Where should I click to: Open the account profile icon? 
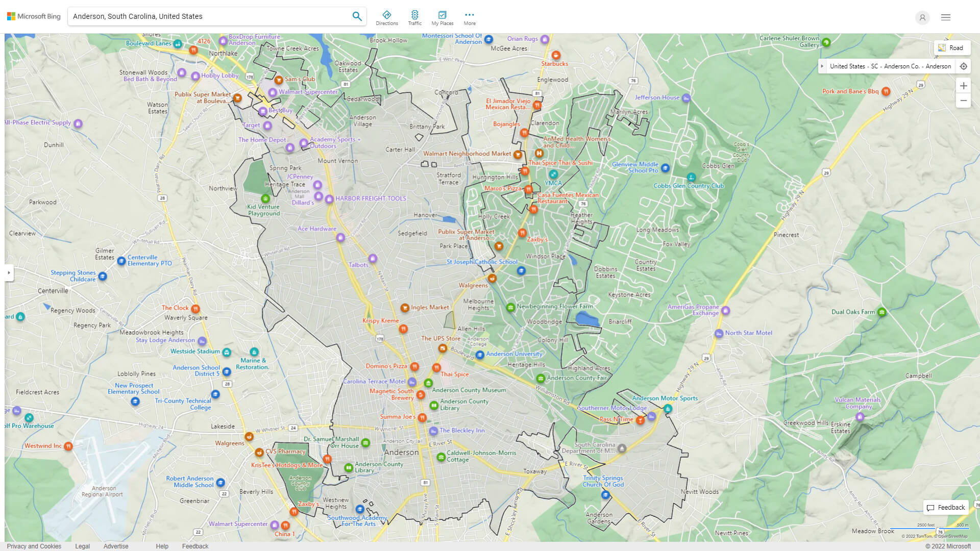[x=922, y=17]
